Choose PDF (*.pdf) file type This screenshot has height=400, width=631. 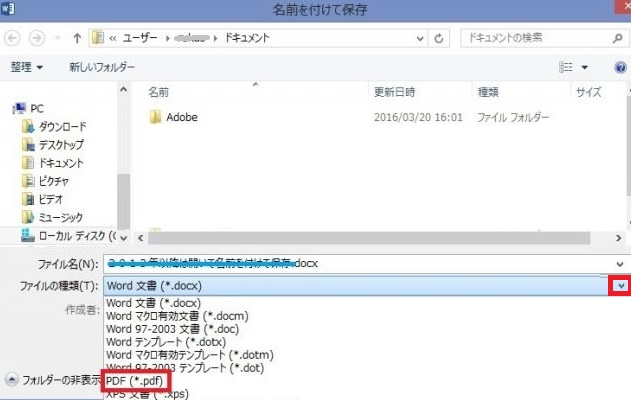click(x=134, y=381)
